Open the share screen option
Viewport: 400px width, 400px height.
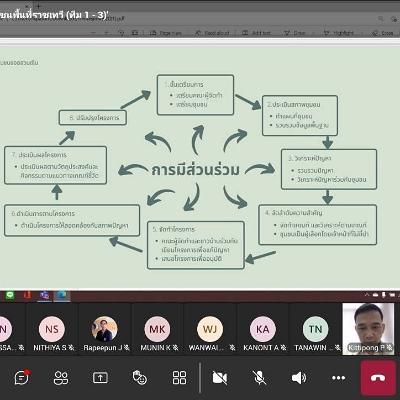100,378
